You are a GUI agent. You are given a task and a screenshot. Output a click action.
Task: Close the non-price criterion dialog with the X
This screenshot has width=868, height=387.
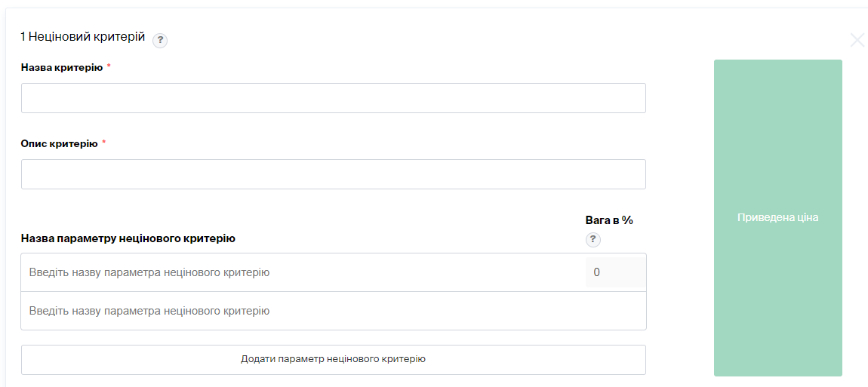coord(857,40)
